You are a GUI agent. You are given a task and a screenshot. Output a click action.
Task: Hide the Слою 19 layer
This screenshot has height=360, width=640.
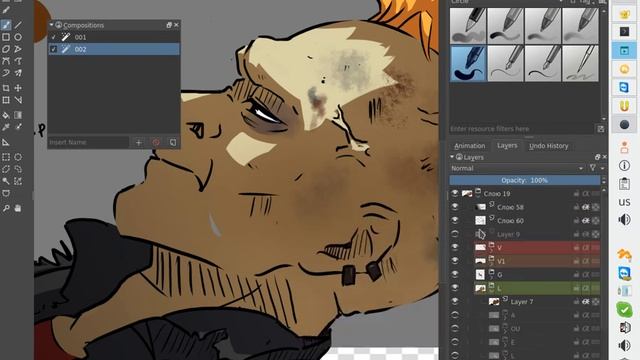point(455,193)
